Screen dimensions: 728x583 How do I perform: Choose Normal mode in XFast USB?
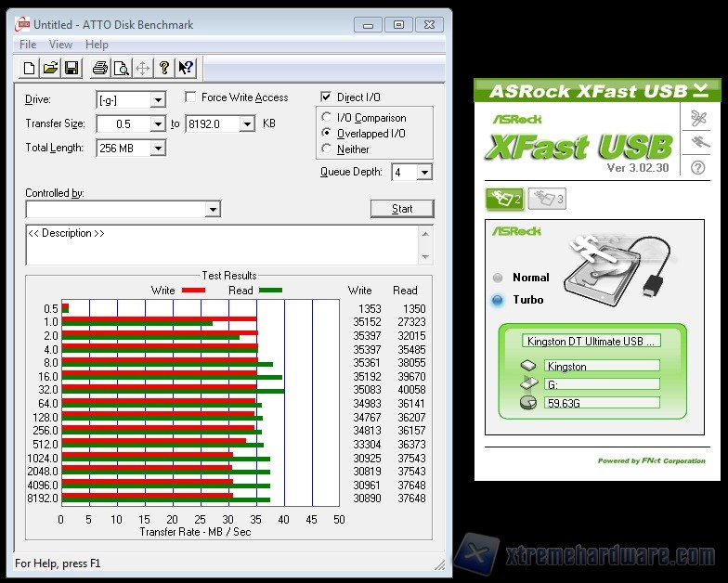[x=499, y=278]
